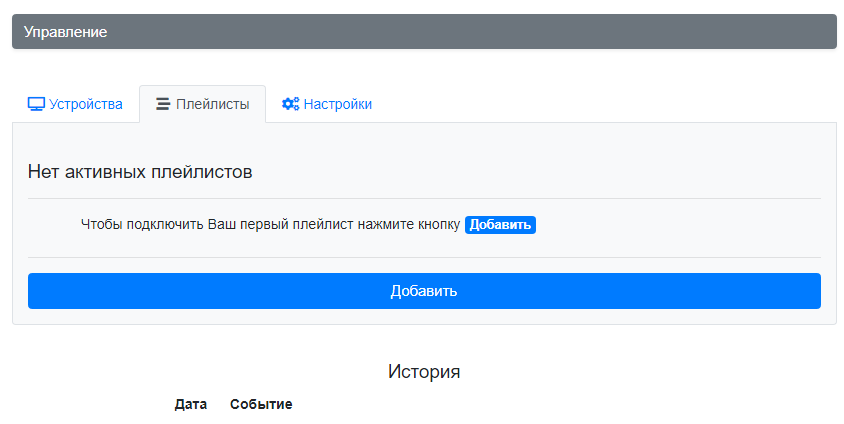
Task: Switch to the Настройки tab
Action: coord(327,104)
